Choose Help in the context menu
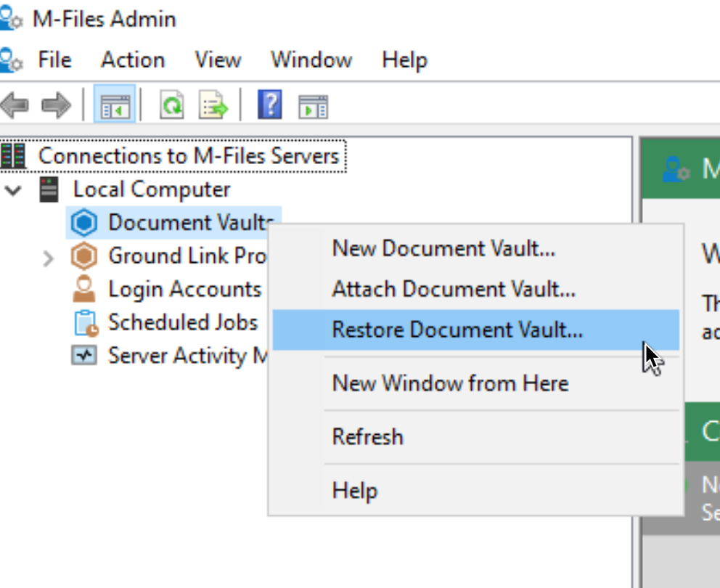The width and height of the screenshot is (720, 588). [x=475, y=491]
